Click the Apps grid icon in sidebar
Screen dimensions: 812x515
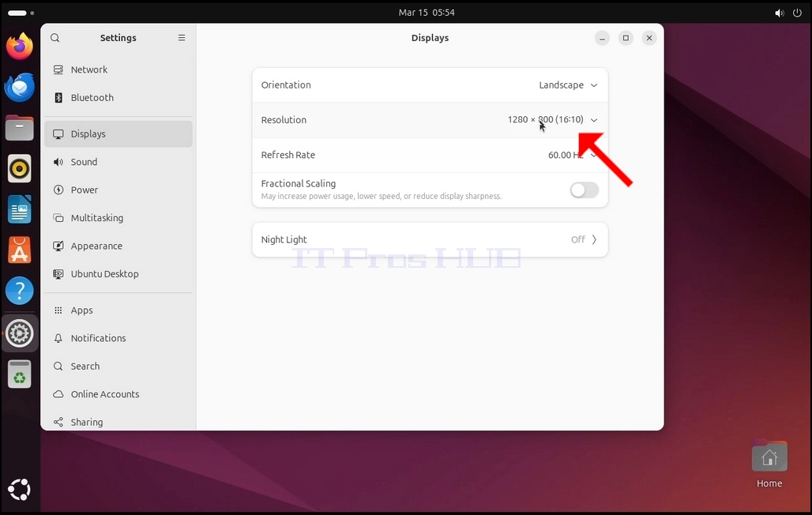(x=58, y=310)
